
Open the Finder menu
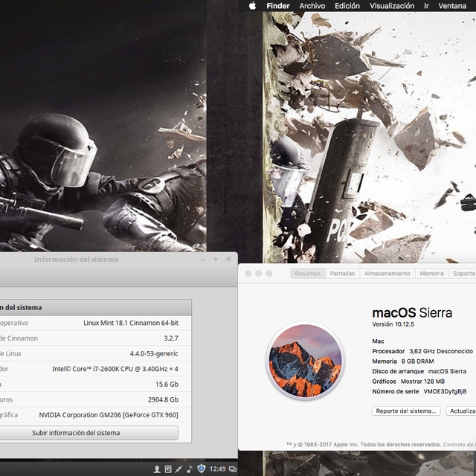tap(278, 6)
